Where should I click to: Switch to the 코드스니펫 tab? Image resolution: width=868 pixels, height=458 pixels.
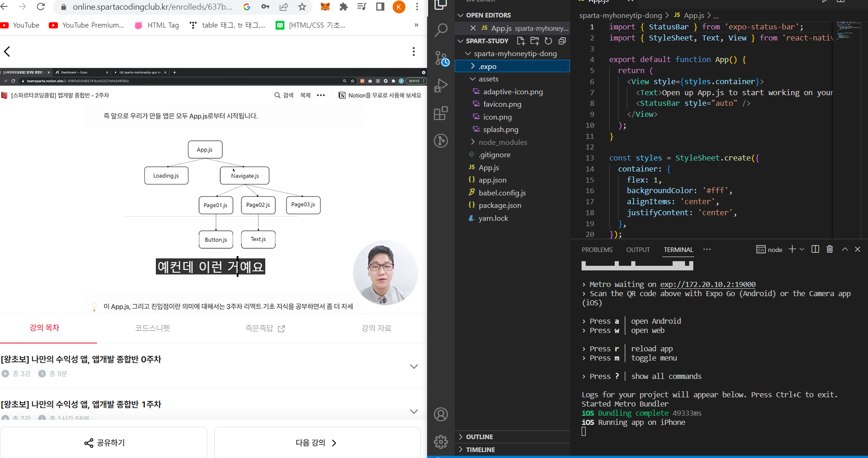click(x=153, y=328)
